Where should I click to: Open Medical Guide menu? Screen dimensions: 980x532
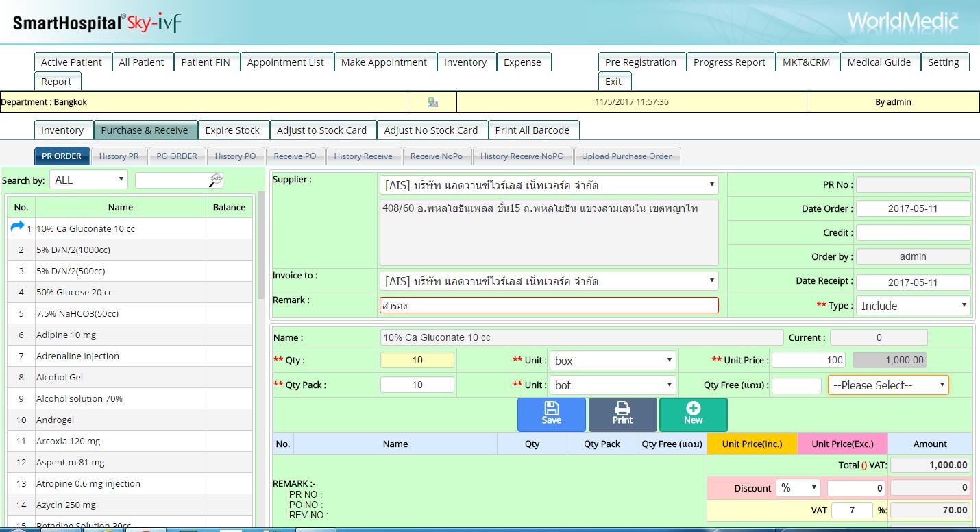[879, 62]
